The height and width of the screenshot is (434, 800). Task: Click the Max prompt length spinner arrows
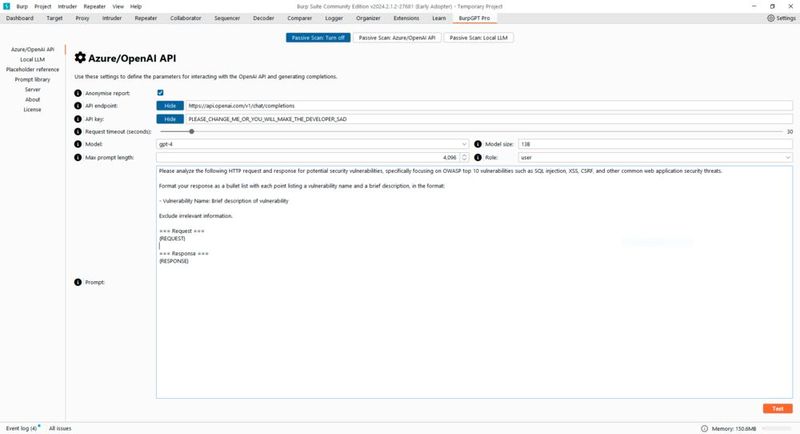pyautogui.click(x=464, y=158)
